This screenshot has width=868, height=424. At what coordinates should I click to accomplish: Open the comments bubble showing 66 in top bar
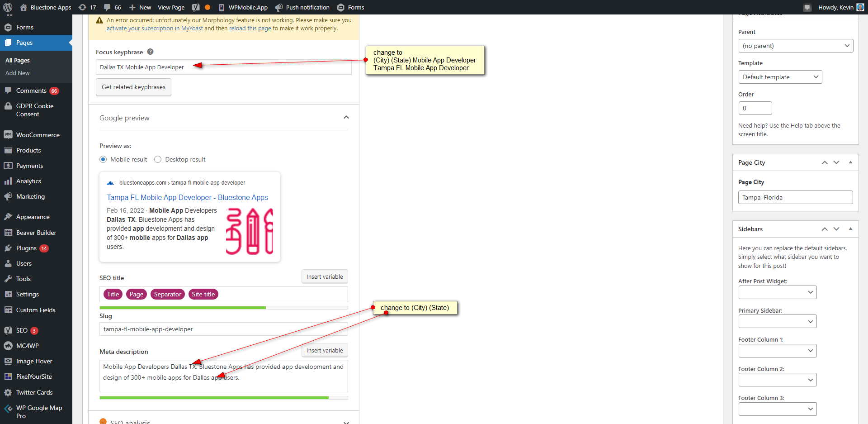click(107, 7)
